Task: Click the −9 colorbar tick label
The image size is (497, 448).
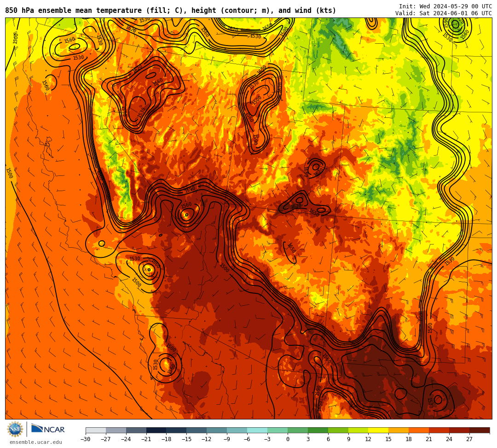Action: 227,439
